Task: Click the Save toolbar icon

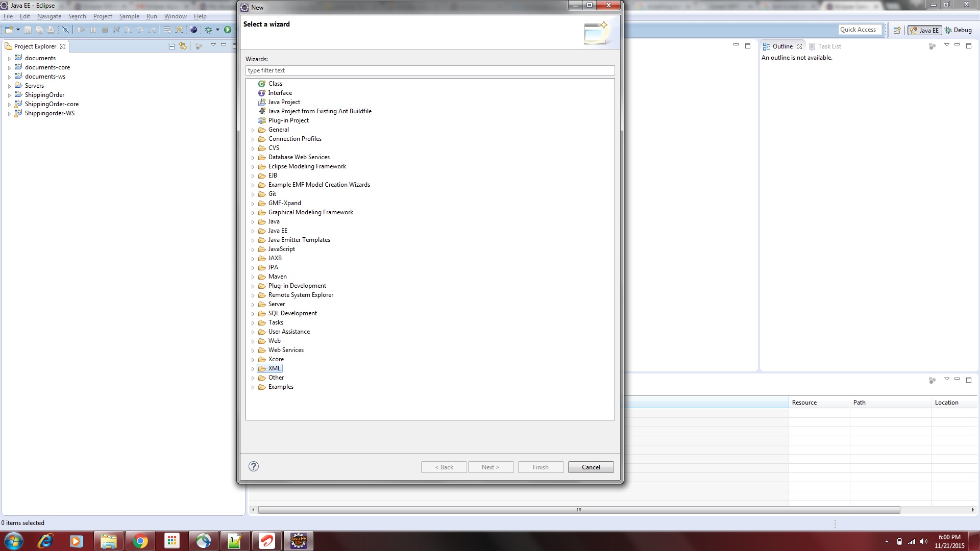Action: 28,30
